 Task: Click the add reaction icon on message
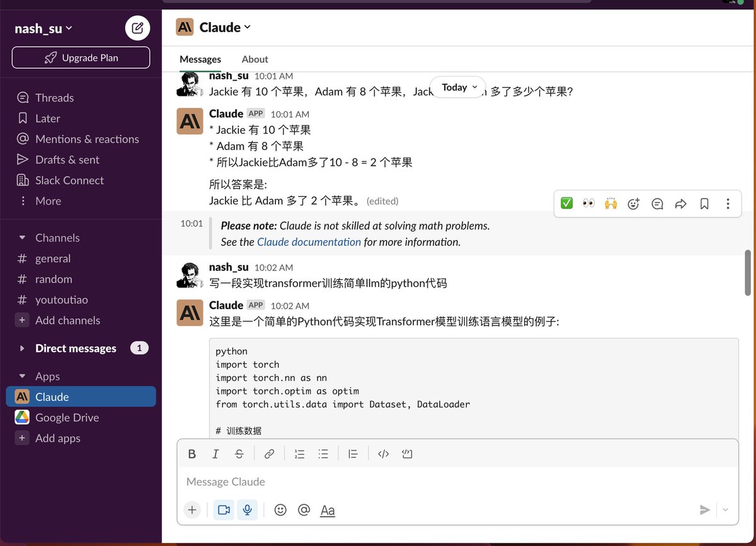(634, 203)
